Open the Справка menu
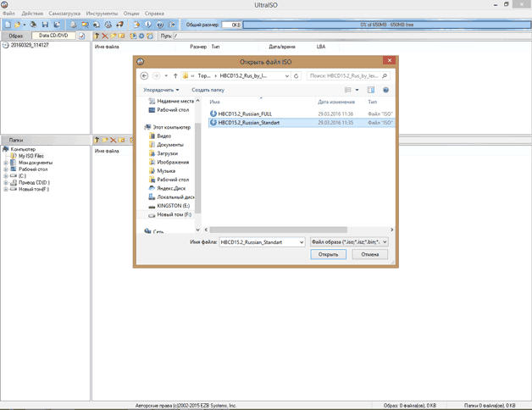Image resolution: width=532 pixels, height=410 pixels. click(154, 14)
